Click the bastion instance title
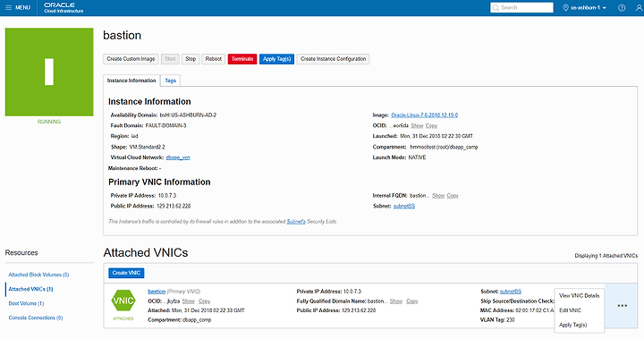This screenshot has height=339, width=644. [x=122, y=36]
